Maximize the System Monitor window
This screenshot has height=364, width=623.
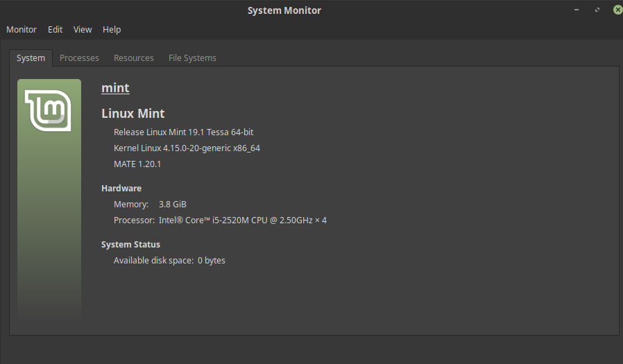point(597,10)
